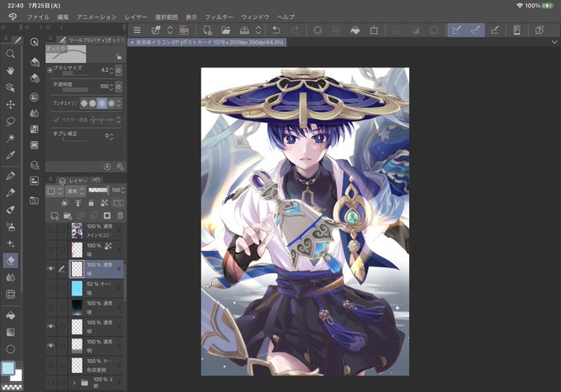Viewport: 561px width, 392px height.
Task: Create new raster layer icon
Action: (54, 215)
